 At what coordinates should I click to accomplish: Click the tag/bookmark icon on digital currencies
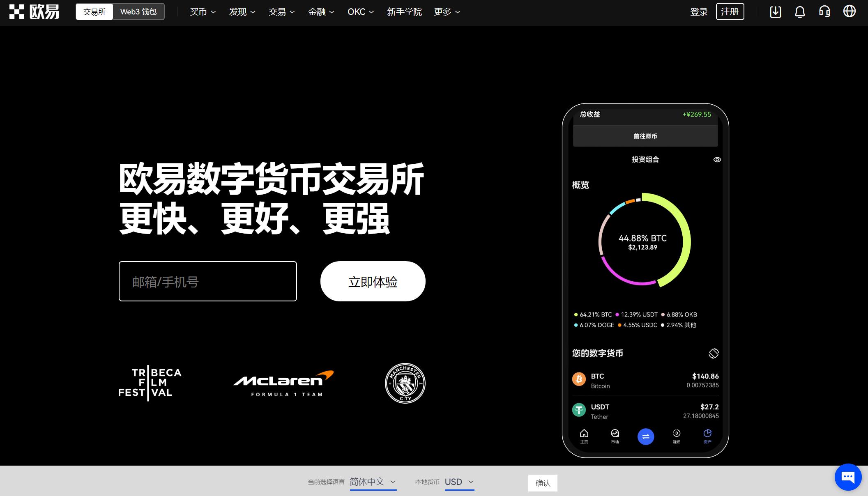pyautogui.click(x=713, y=352)
